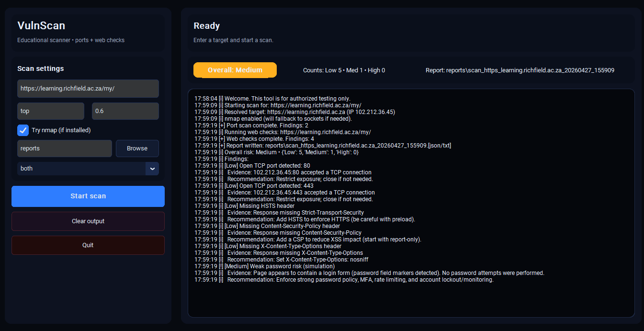This screenshot has height=331, width=644.
Task: Click the log line 'Welcome. This tool is for authorized testing only.'
Action: click(272, 99)
